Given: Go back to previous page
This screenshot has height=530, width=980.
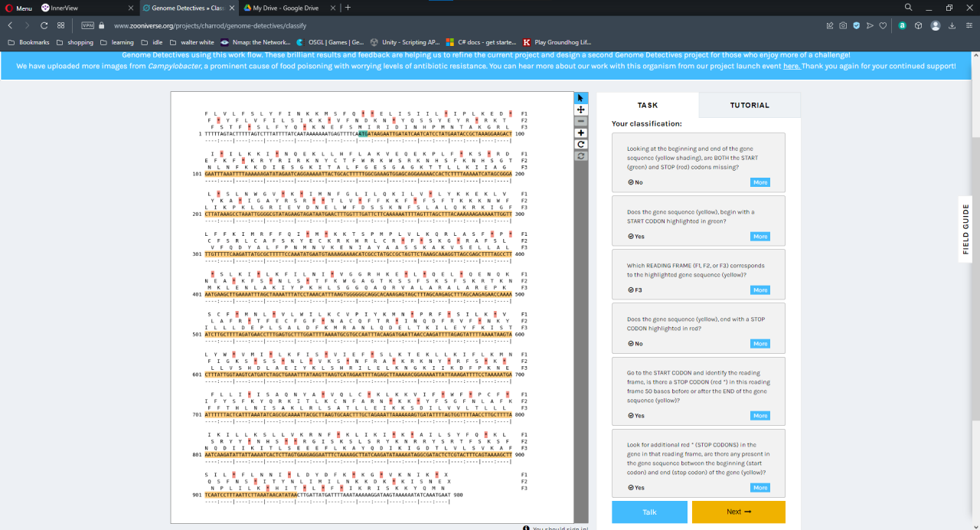Looking at the screenshot, I should [x=11, y=25].
